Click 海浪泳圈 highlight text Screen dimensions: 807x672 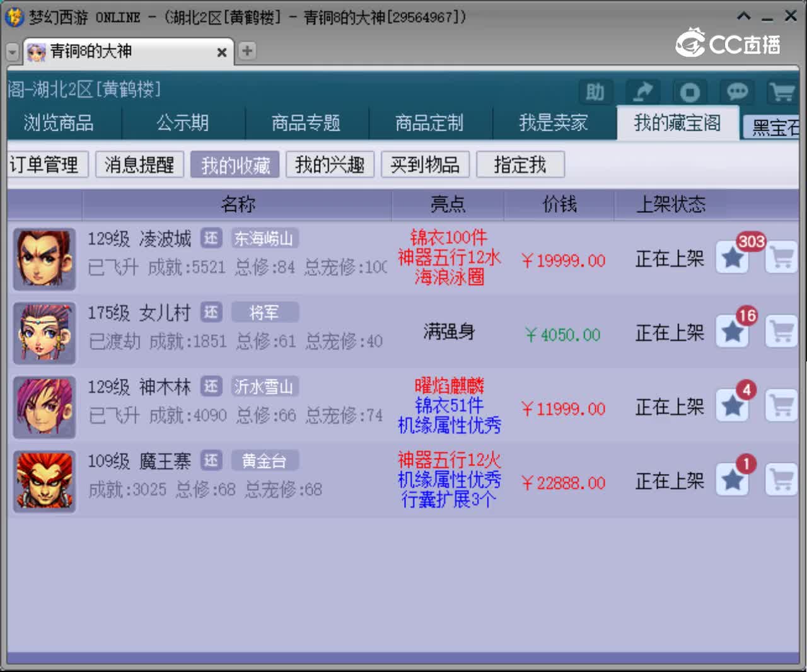pyautogui.click(x=449, y=277)
